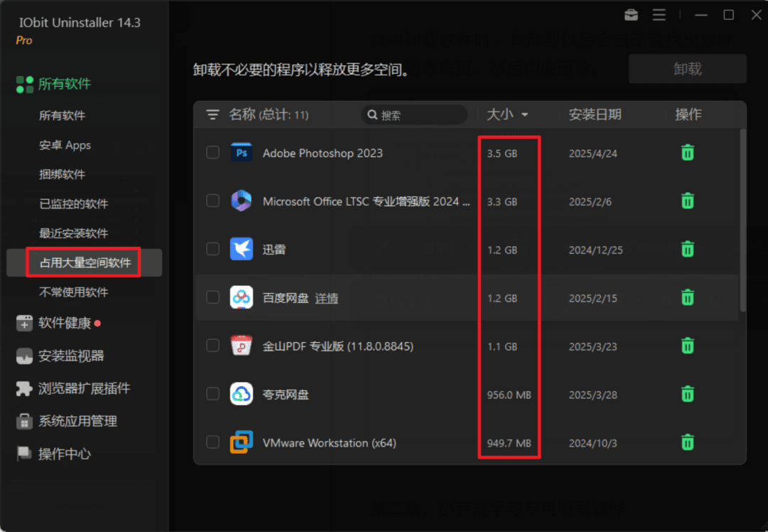Click the 卸载 button

click(x=687, y=68)
